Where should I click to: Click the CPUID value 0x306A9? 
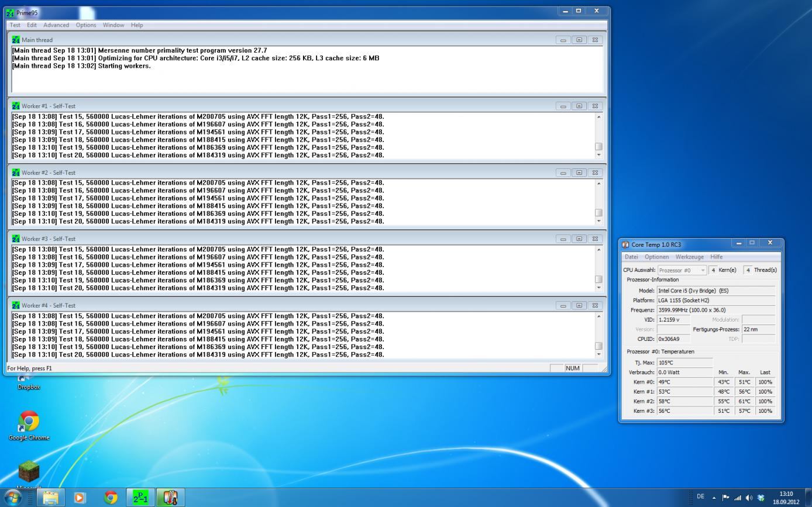(673, 339)
